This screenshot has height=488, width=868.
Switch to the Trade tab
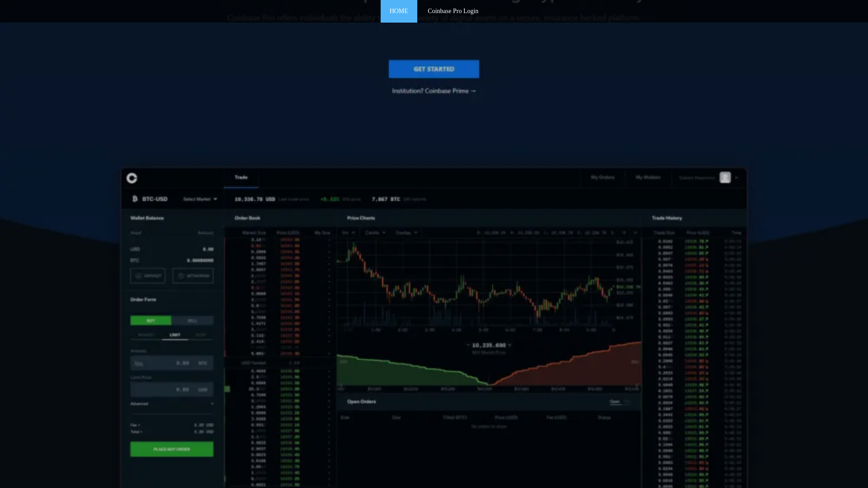click(x=241, y=178)
